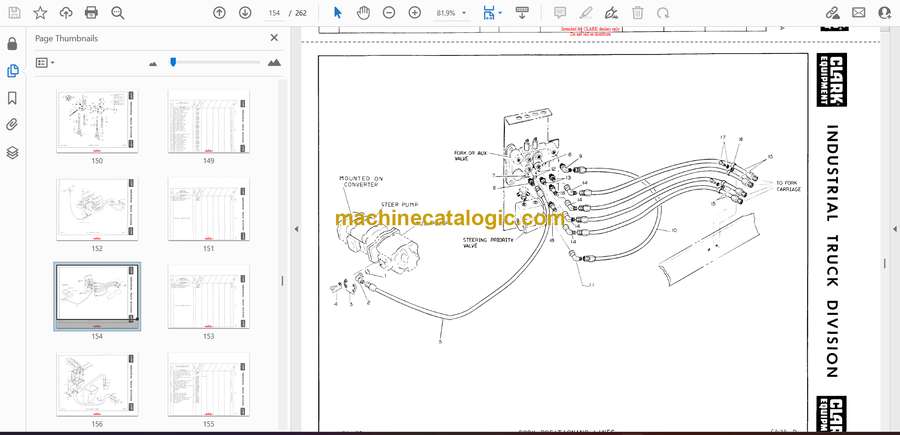The height and width of the screenshot is (435, 900).
Task: Activate the selection arrow tool
Action: [x=338, y=13]
